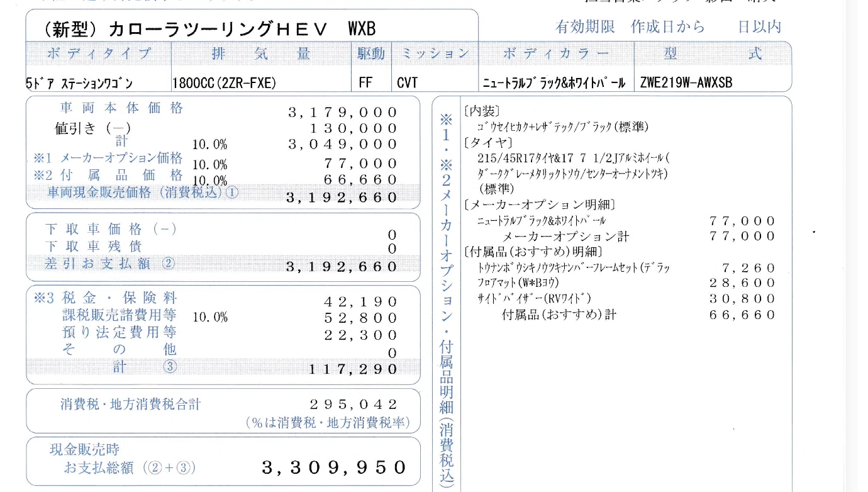Click the (%は消費税・地方消費税率) note
The width and height of the screenshot is (868, 492).
328,423
